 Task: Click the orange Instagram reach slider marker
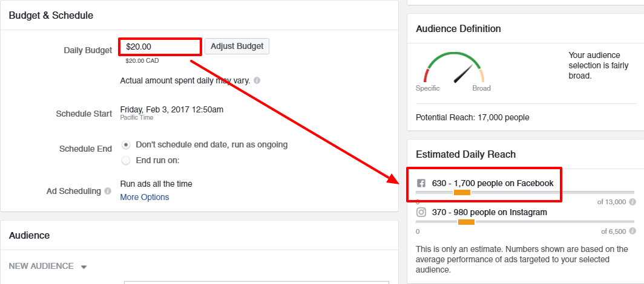point(466,222)
